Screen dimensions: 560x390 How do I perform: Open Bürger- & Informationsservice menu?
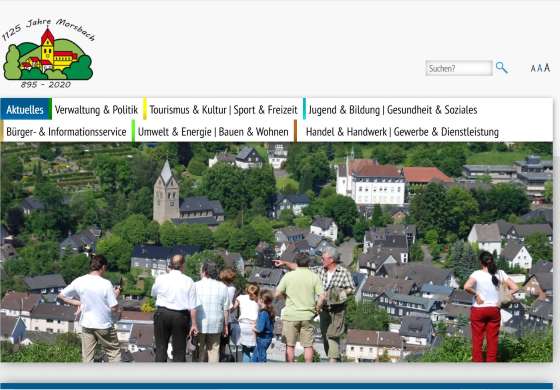pyautogui.click(x=66, y=132)
